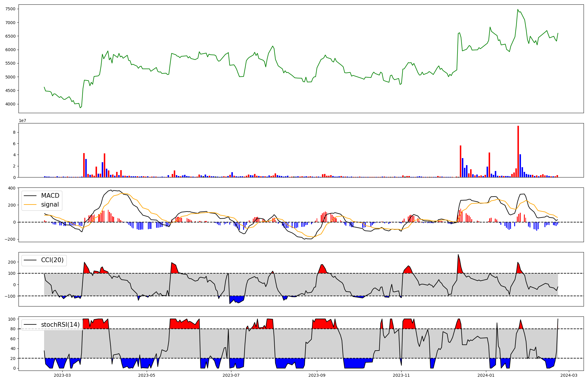The height and width of the screenshot is (382, 588).
Task: Click the 2024-03 x-axis date label
Action: (569, 375)
